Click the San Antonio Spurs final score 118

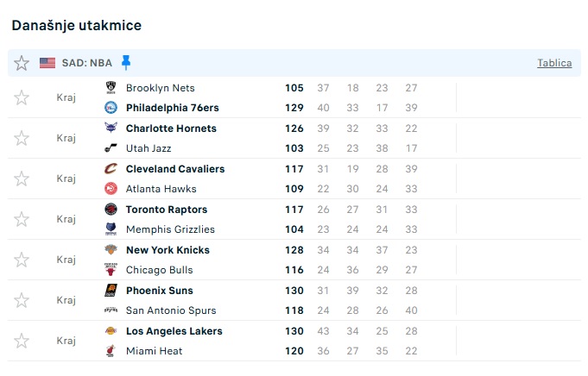click(x=294, y=310)
